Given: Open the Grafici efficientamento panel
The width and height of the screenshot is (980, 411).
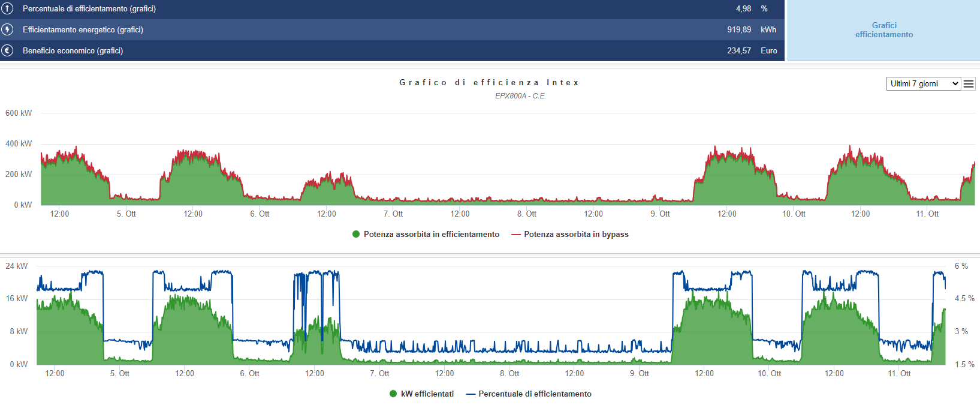Looking at the screenshot, I should (x=883, y=30).
